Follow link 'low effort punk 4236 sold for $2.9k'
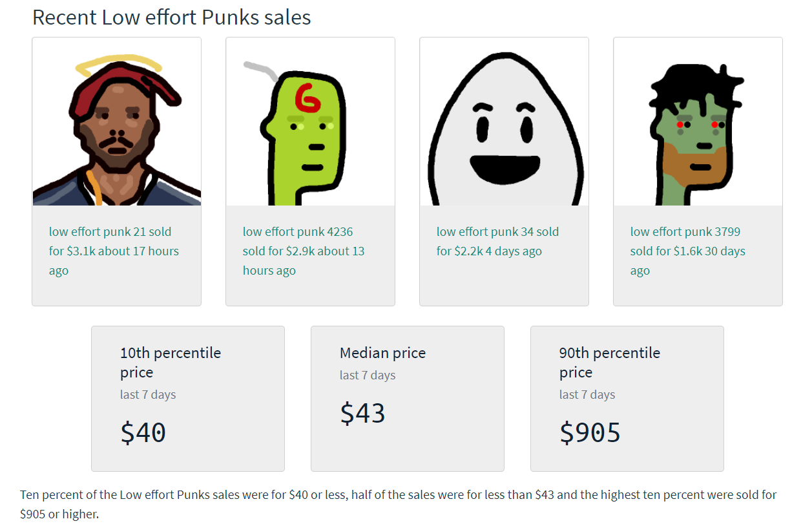The image size is (812, 528). click(x=304, y=251)
